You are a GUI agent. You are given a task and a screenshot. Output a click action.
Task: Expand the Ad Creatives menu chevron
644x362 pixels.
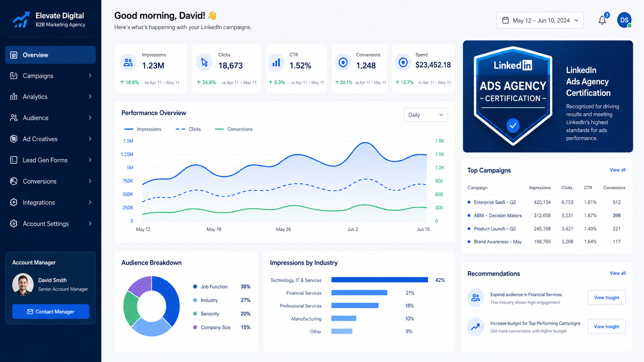[x=90, y=139]
